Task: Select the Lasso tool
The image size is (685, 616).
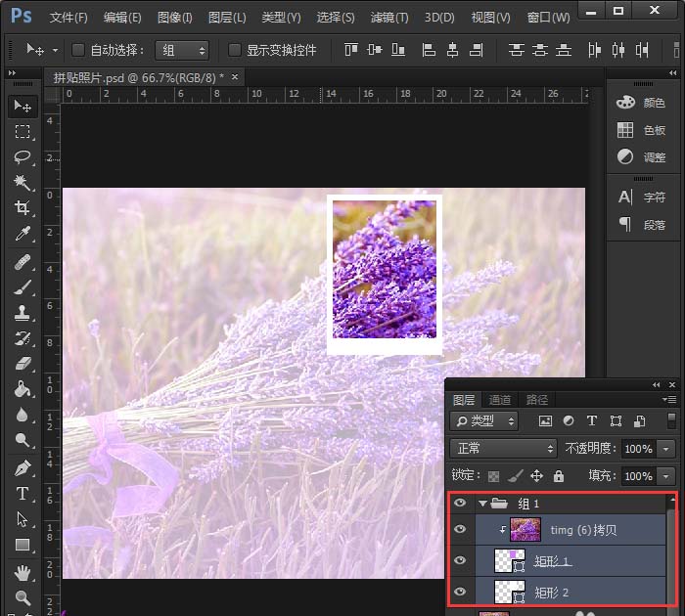Action: click(x=23, y=156)
